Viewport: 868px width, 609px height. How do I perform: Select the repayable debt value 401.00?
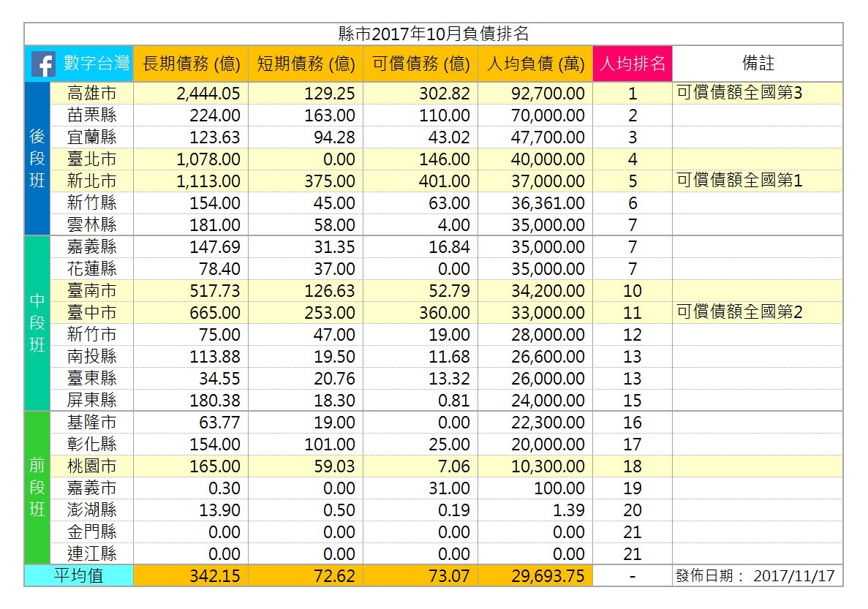point(445,181)
